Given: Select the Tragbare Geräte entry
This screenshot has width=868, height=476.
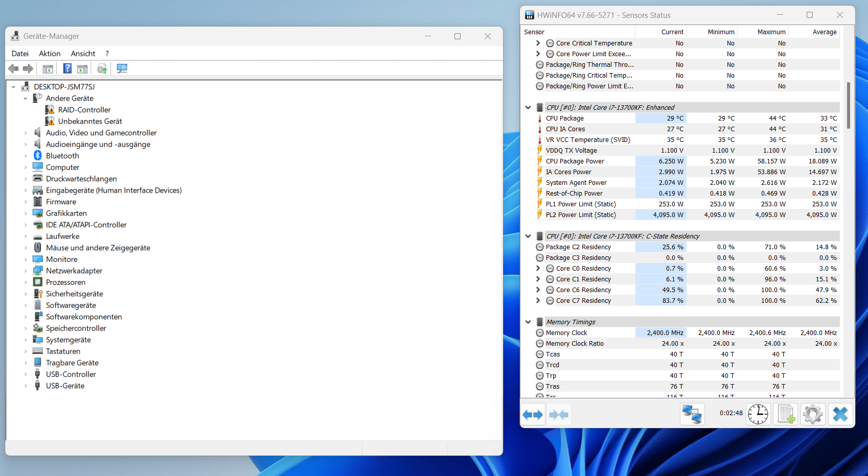Looking at the screenshot, I should click(x=72, y=363).
